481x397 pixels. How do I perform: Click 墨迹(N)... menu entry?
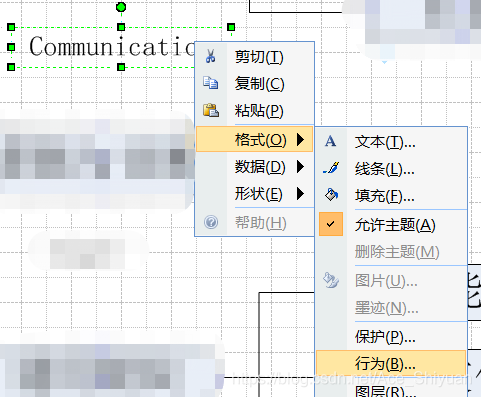click(391, 308)
